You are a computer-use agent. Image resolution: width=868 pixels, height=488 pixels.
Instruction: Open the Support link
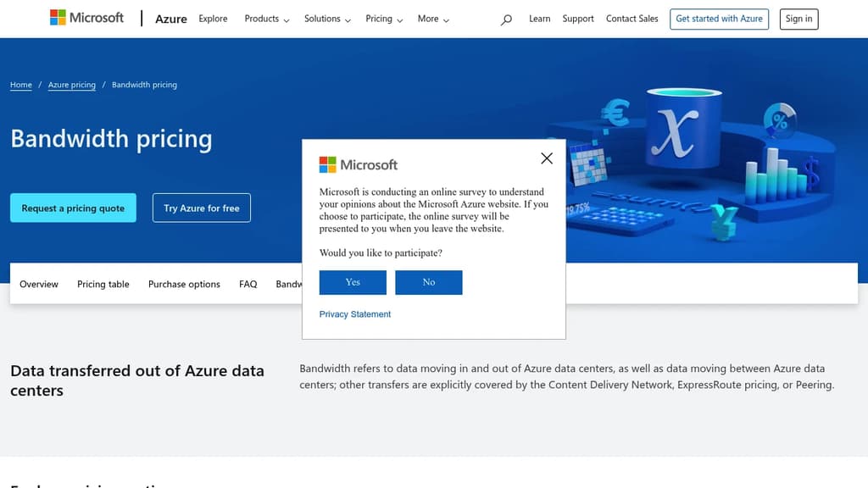(x=578, y=19)
